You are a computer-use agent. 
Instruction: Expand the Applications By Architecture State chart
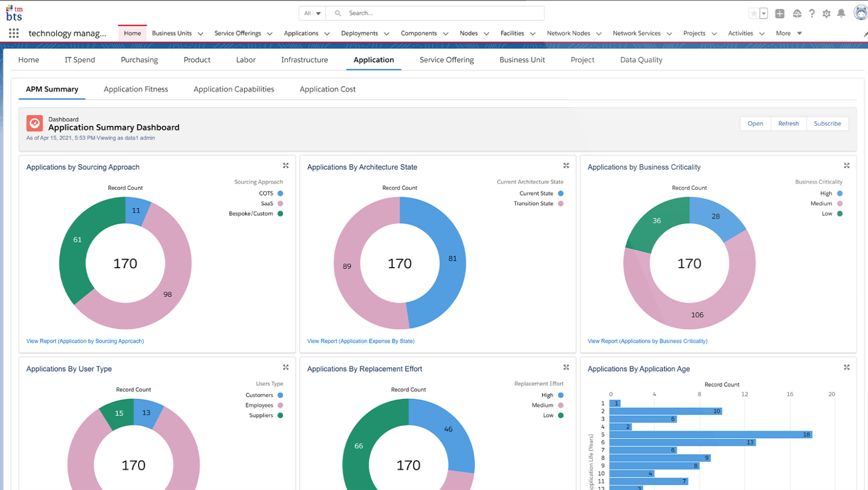(566, 166)
